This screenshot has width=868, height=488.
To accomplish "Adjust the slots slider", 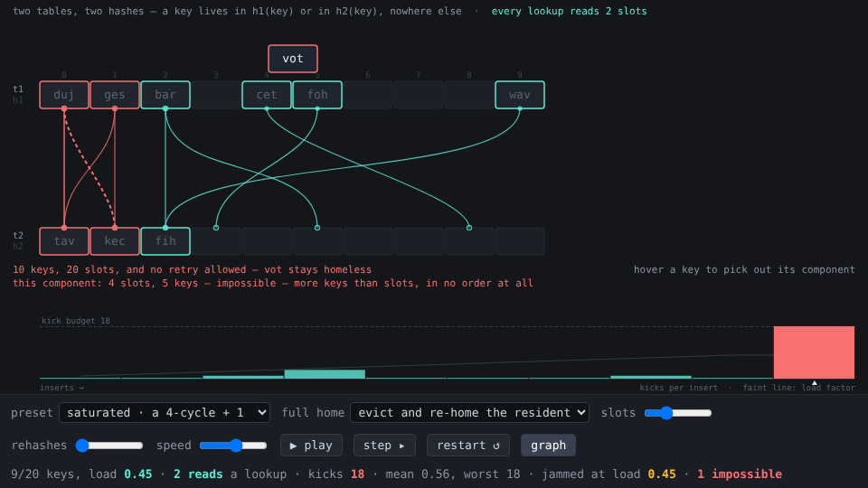I will (677, 413).
